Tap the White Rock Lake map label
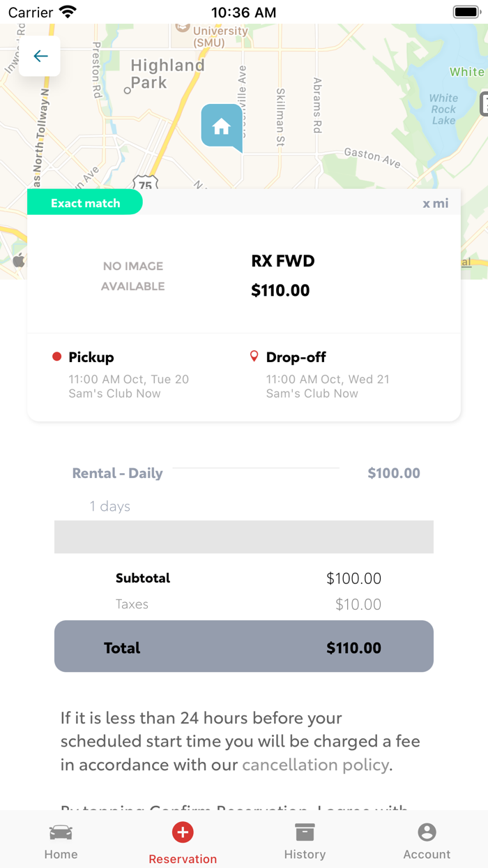Viewport: 488px width, 868px height. [x=443, y=109]
